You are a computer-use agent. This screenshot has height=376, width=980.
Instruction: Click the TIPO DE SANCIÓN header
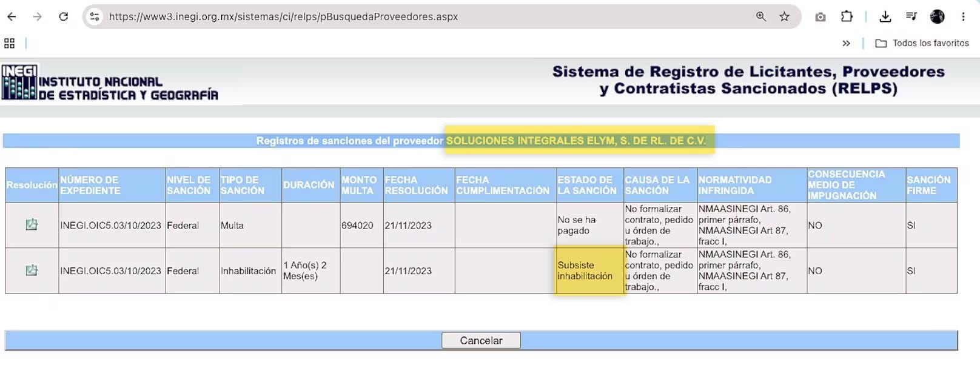point(250,185)
